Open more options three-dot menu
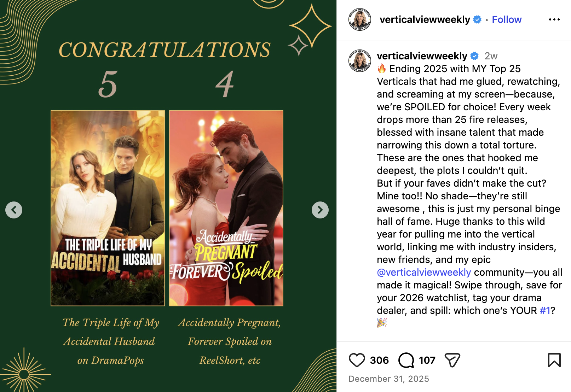Screen dimensions: 571x392 [554, 19]
